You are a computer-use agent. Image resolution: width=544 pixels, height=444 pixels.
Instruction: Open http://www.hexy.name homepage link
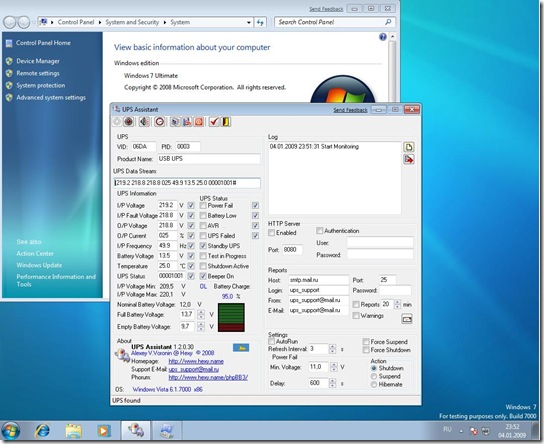[x=196, y=361]
